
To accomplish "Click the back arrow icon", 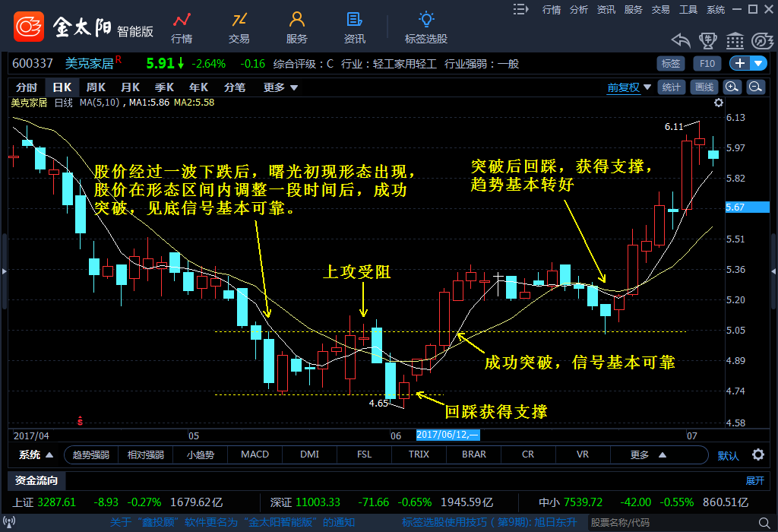I will tap(681, 40).
